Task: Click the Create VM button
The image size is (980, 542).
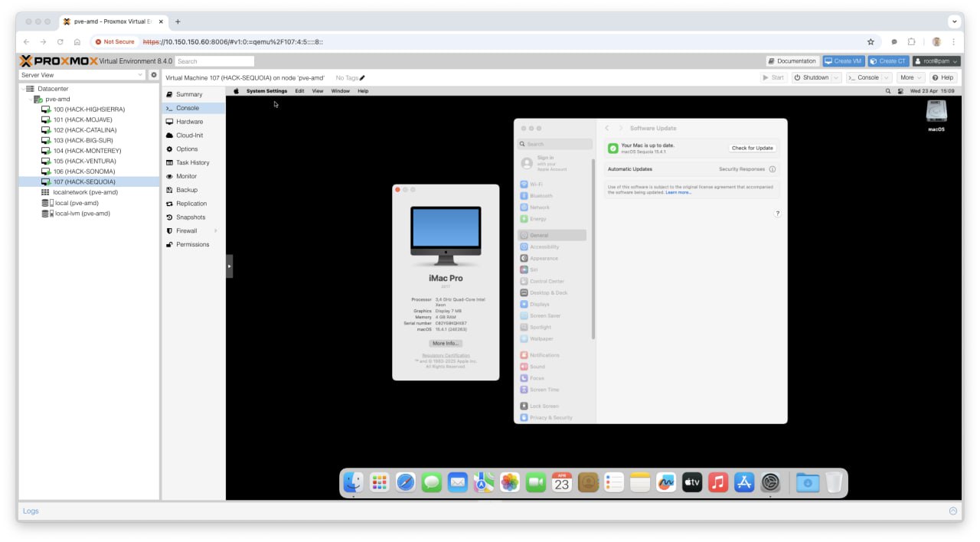Action: pyautogui.click(x=842, y=61)
